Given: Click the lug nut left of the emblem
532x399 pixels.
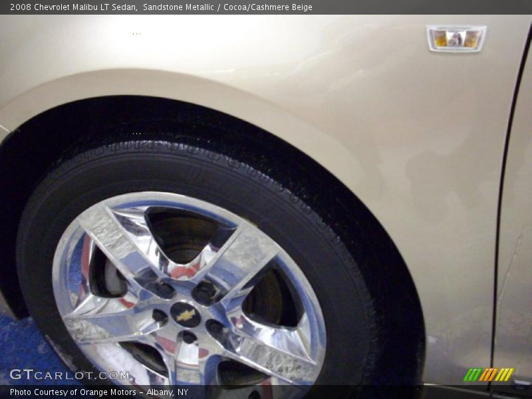Looking at the screenshot, I should point(160,317).
